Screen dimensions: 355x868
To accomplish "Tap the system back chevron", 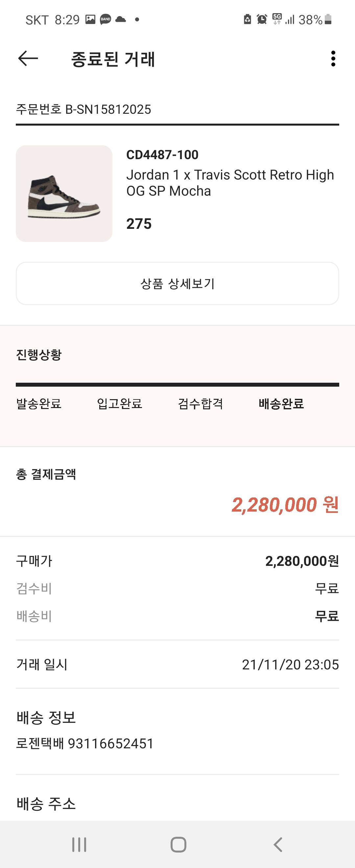I will click(x=278, y=844).
